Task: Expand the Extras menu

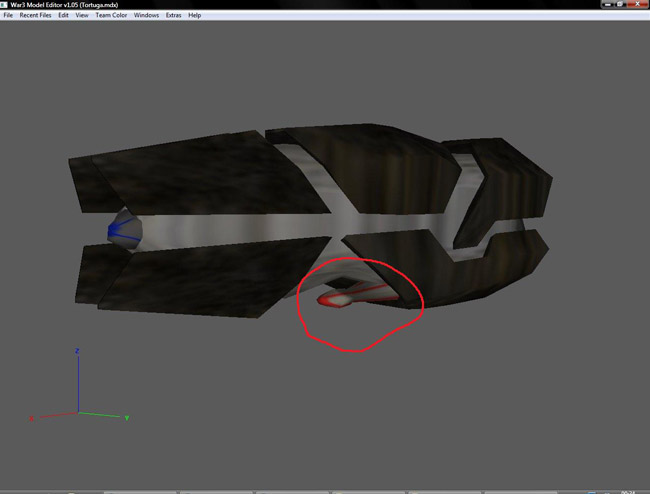Action: click(173, 15)
